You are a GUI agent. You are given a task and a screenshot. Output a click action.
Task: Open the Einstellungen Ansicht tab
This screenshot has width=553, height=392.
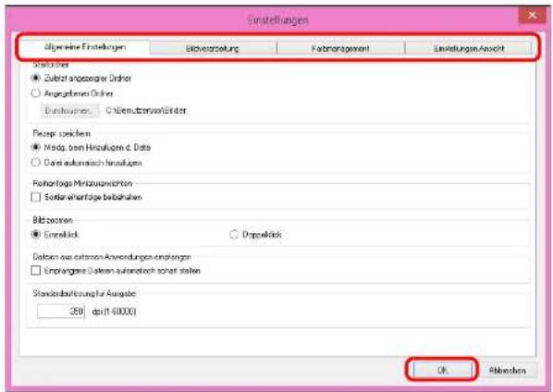[x=468, y=48]
